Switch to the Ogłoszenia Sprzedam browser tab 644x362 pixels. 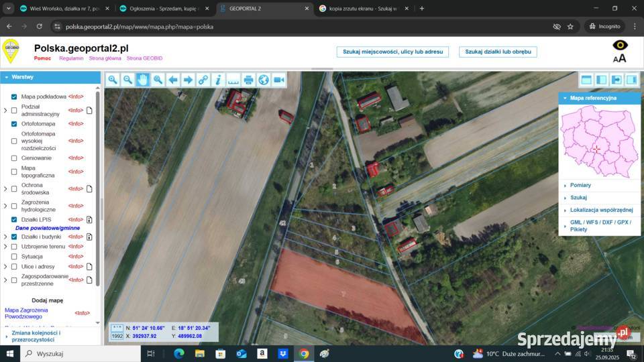(x=159, y=9)
